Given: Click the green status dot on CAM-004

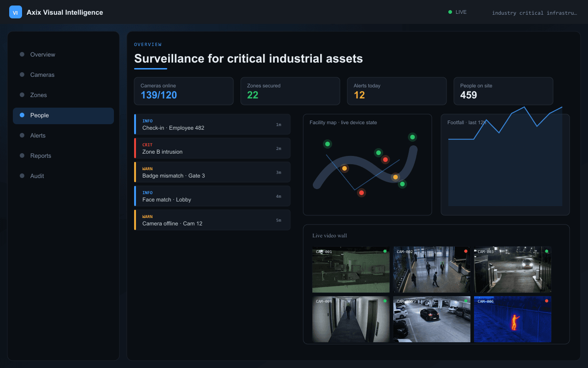Looking at the screenshot, I should pos(385,301).
